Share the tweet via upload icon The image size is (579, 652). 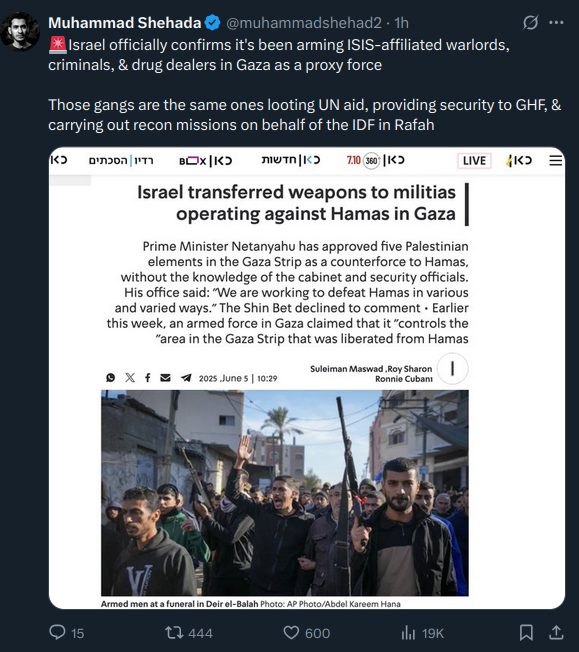click(x=556, y=632)
